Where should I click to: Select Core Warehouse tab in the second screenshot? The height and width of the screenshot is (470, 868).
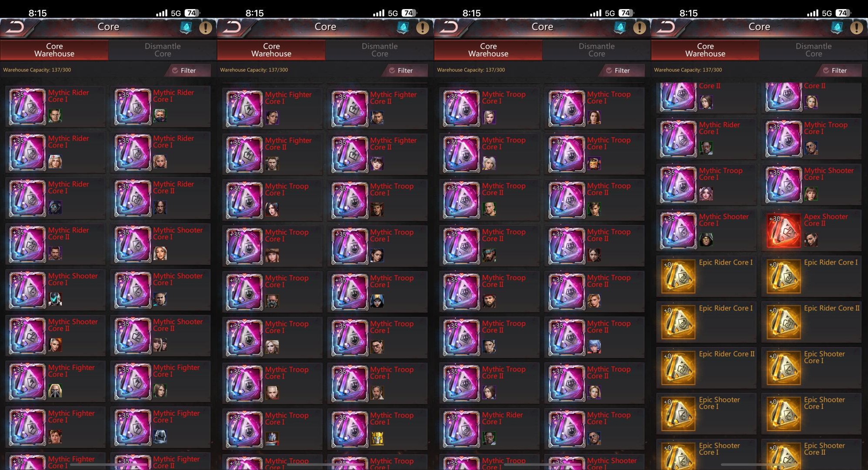(271, 50)
